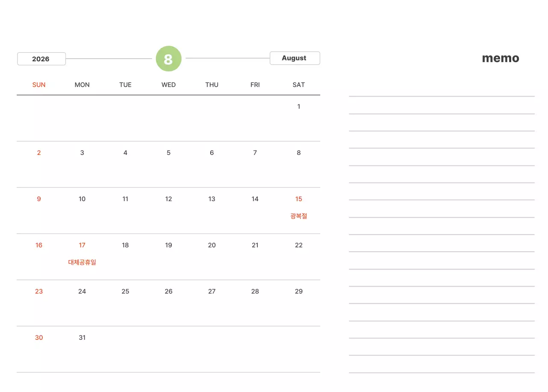The image size is (548, 392).
Task: Select the SAT column header
Action: point(298,85)
